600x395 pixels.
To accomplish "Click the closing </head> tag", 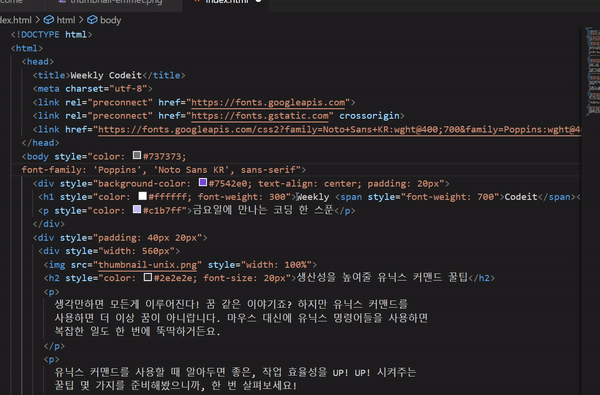I will pos(40,143).
